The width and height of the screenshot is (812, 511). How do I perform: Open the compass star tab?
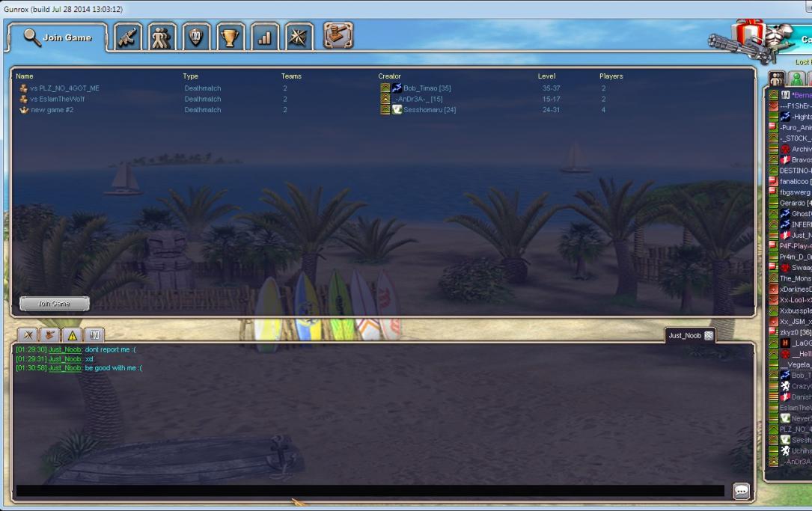299,37
